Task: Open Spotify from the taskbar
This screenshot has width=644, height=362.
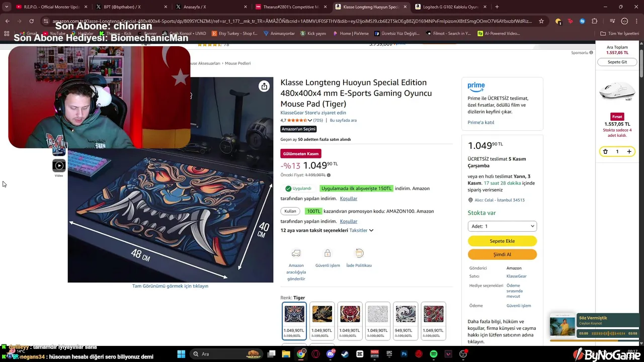Action: tap(434, 354)
